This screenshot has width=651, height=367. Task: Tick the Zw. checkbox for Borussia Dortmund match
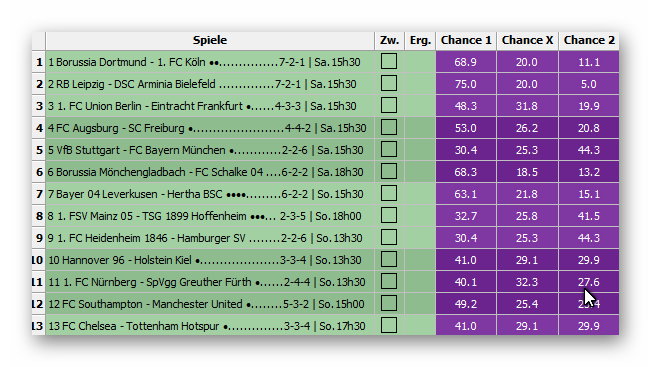tap(389, 61)
